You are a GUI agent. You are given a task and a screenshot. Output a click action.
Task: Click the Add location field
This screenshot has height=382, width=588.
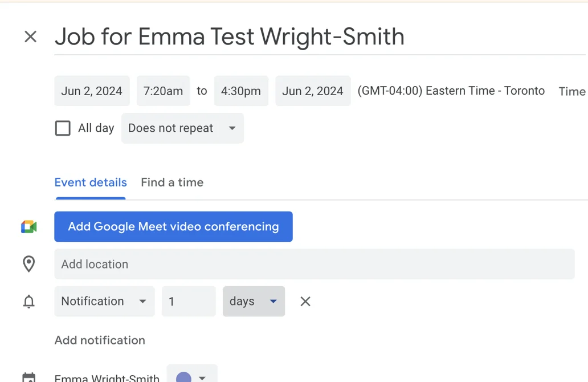(x=314, y=264)
